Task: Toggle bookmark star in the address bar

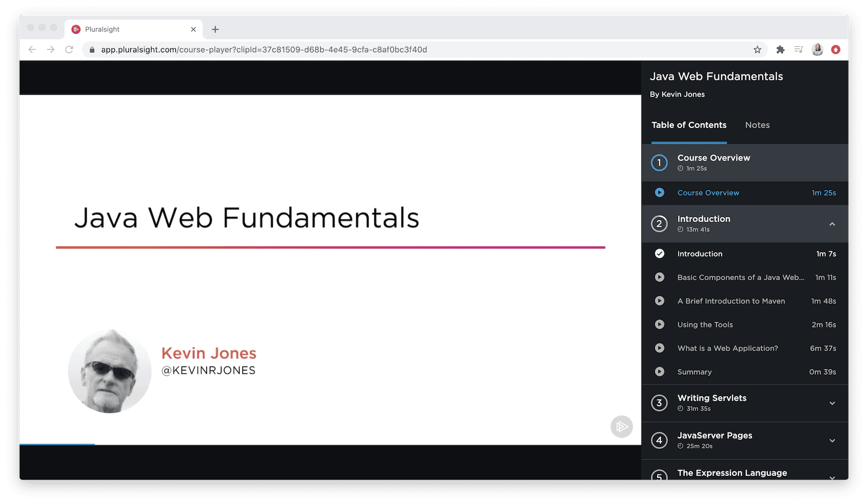Action: [757, 50]
